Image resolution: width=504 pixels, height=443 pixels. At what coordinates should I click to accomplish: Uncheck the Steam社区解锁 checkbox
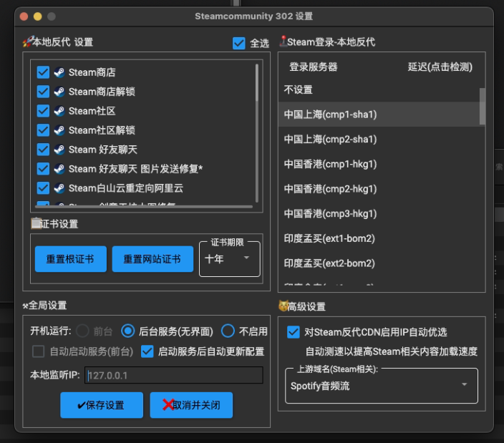click(43, 130)
